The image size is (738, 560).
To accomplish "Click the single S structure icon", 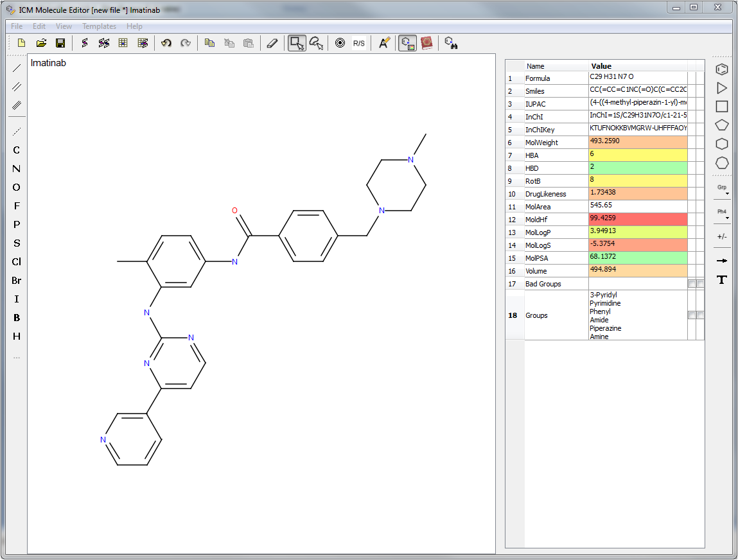I will pos(85,43).
